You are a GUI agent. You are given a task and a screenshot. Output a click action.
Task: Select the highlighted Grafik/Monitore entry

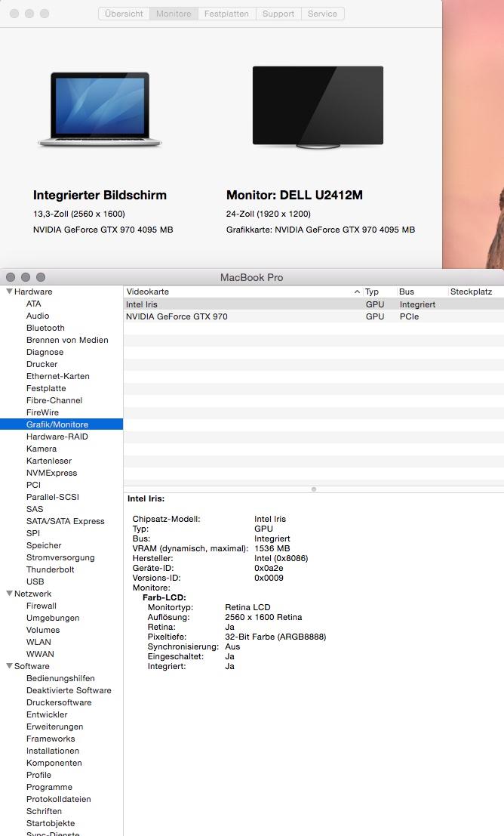61,424
